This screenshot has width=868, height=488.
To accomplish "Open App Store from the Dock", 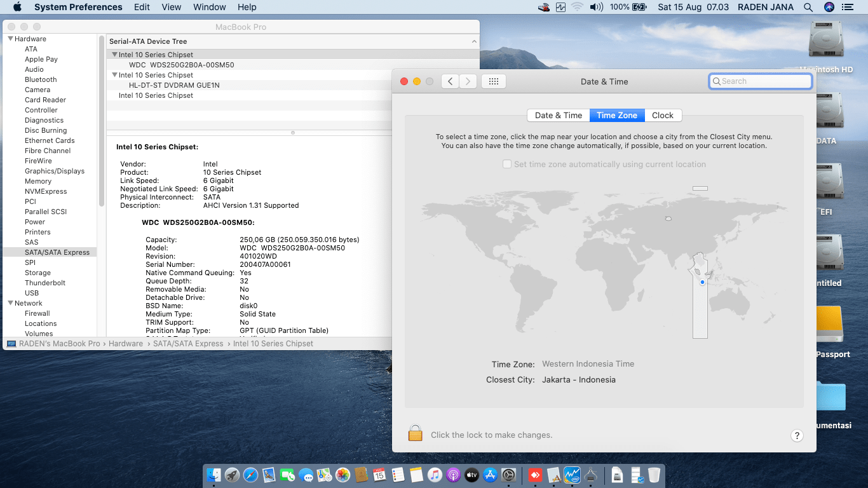I will pos(491,475).
